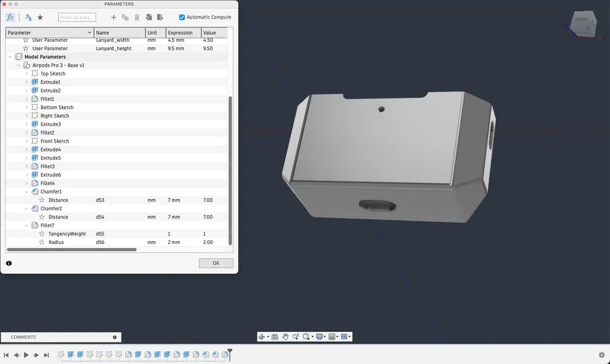Show favorite parameters with the star icon
610x364 pixels.
pyautogui.click(x=40, y=17)
